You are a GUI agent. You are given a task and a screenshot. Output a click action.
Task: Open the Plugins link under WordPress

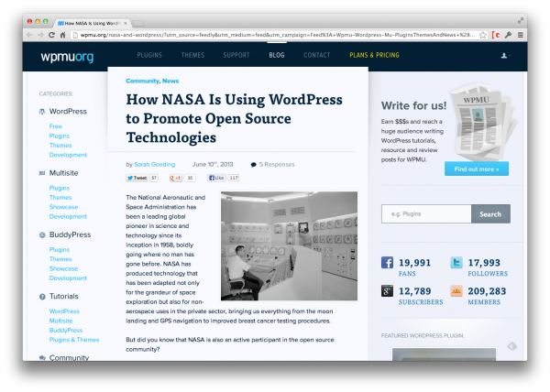60,136
